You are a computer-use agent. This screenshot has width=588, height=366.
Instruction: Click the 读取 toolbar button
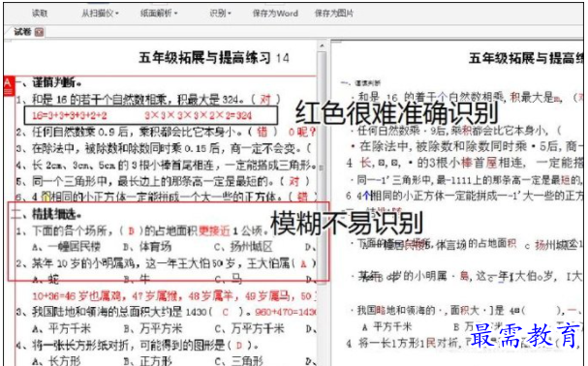click(40, 14)
